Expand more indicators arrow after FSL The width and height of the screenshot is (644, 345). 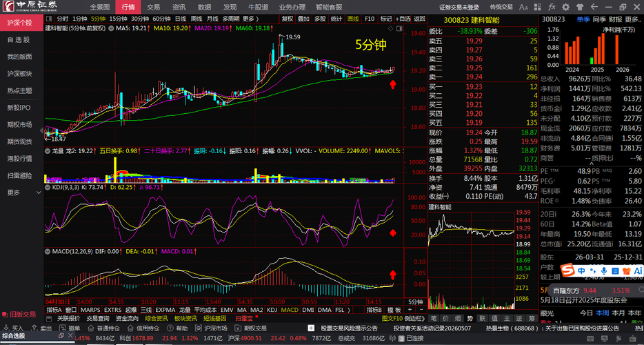(x=349, y=310)
